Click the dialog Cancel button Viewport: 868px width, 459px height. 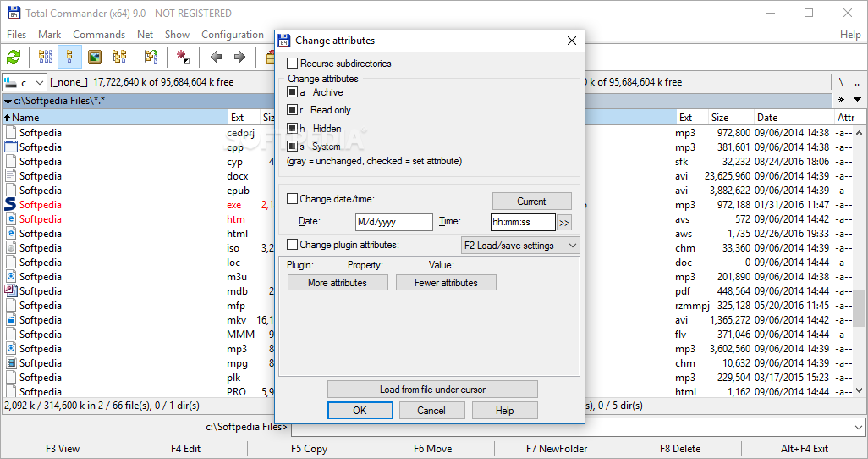pos(431,410)
